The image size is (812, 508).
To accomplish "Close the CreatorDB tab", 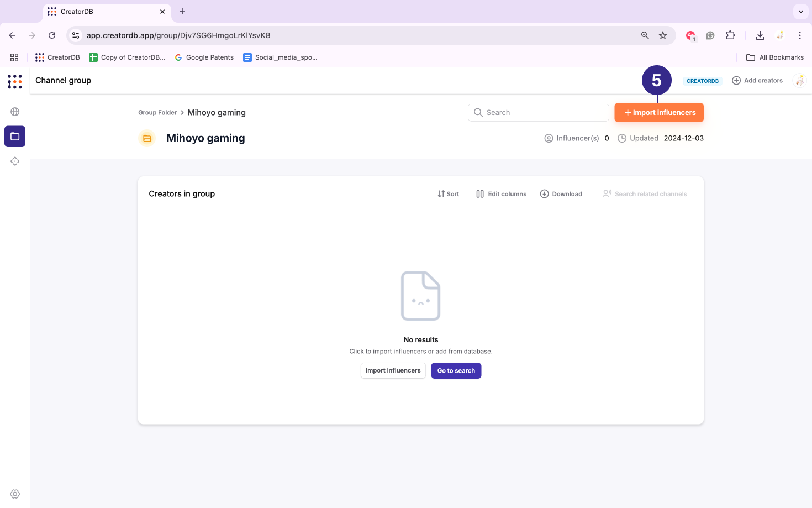I will pyautogui.click(x=162, y=12).
